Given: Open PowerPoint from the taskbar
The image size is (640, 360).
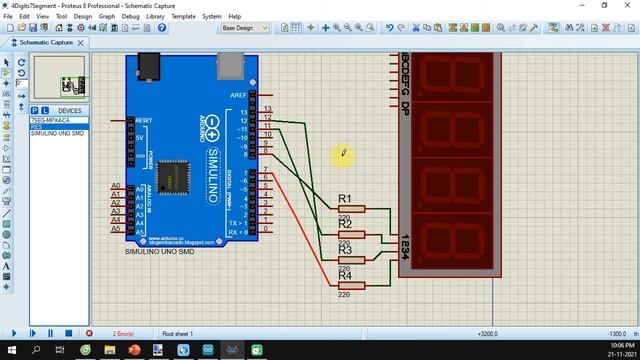Looking at the screenshot, I should tap(134, 350).
